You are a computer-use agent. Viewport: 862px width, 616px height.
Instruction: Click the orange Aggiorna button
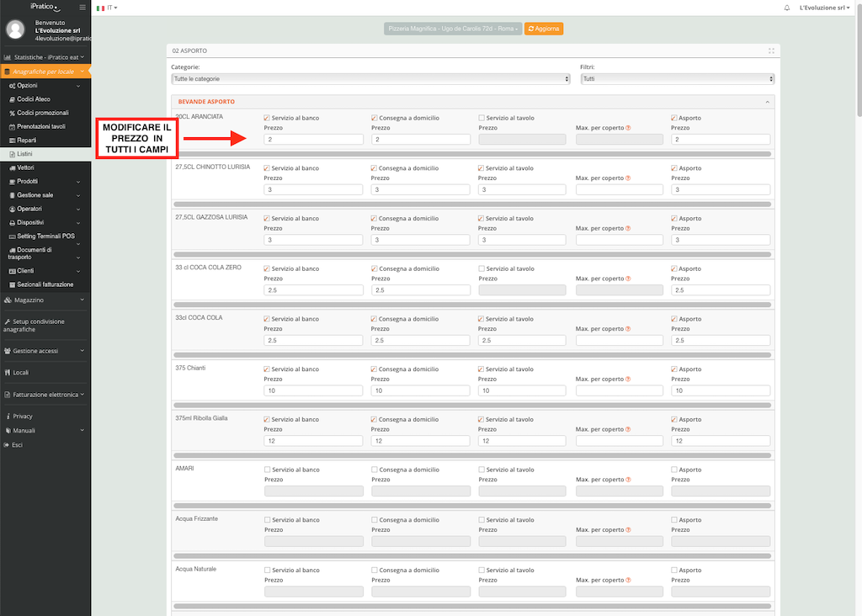(544, 29)
